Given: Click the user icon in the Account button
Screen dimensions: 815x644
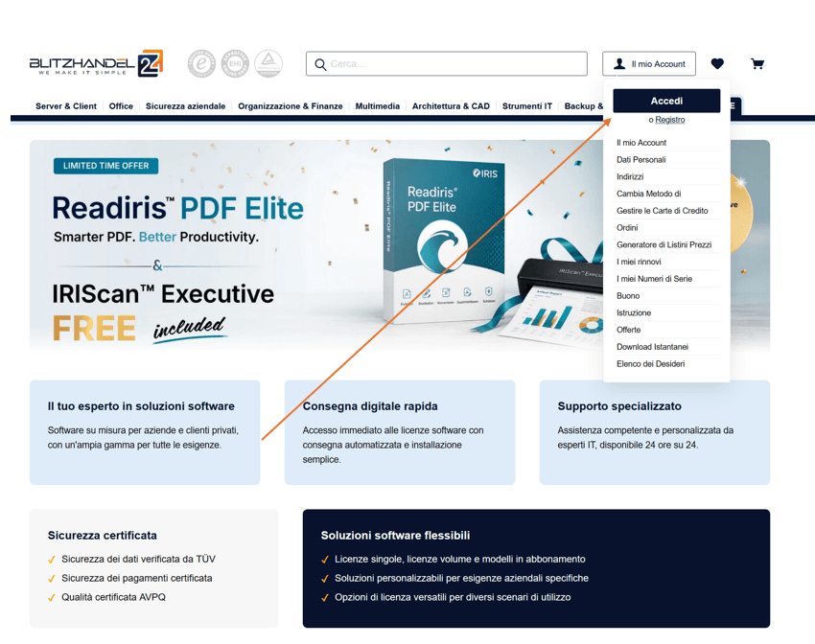Looking at the screenshot, I should pos(619,63).
